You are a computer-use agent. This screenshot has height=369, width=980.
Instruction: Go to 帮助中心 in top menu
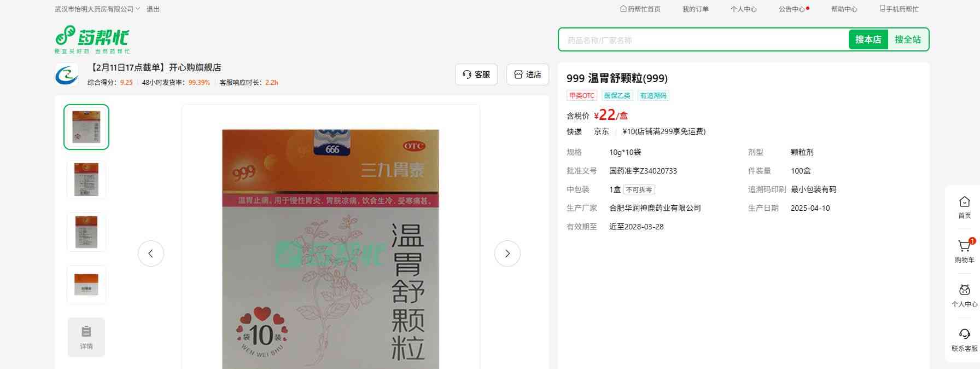click(x=844, y=9)
